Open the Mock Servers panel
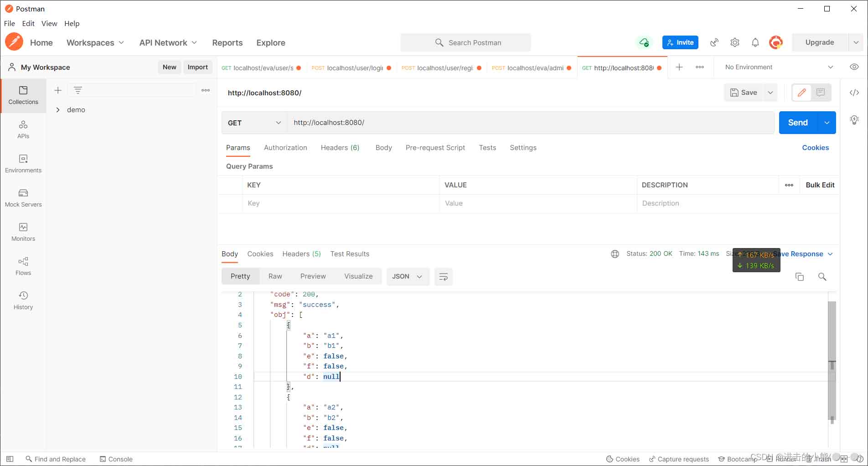 [23, 198]
